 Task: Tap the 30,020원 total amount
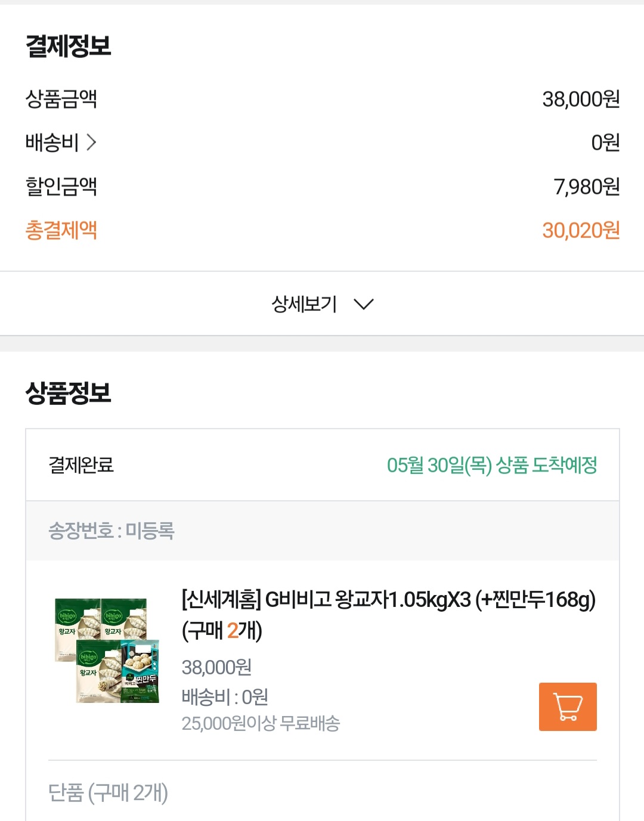pyautogui.click(x=580, y=230)
